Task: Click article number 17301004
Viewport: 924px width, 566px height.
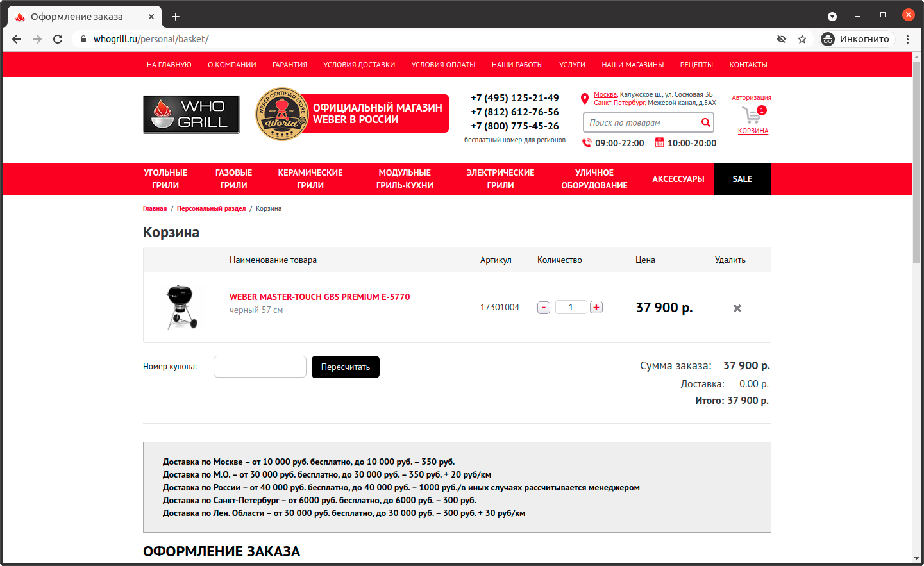Action: pyautogui.click(x=500, y=308)
